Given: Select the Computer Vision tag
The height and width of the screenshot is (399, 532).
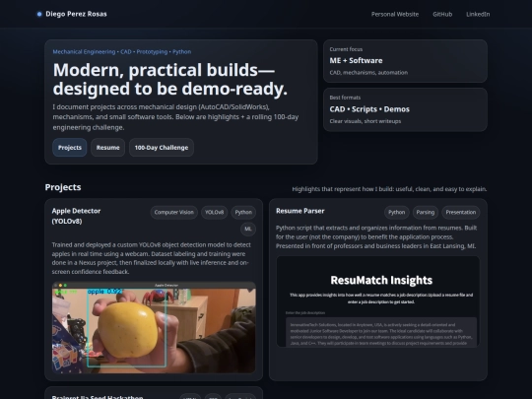Looking at the screenshot, I should click(174, 213).
